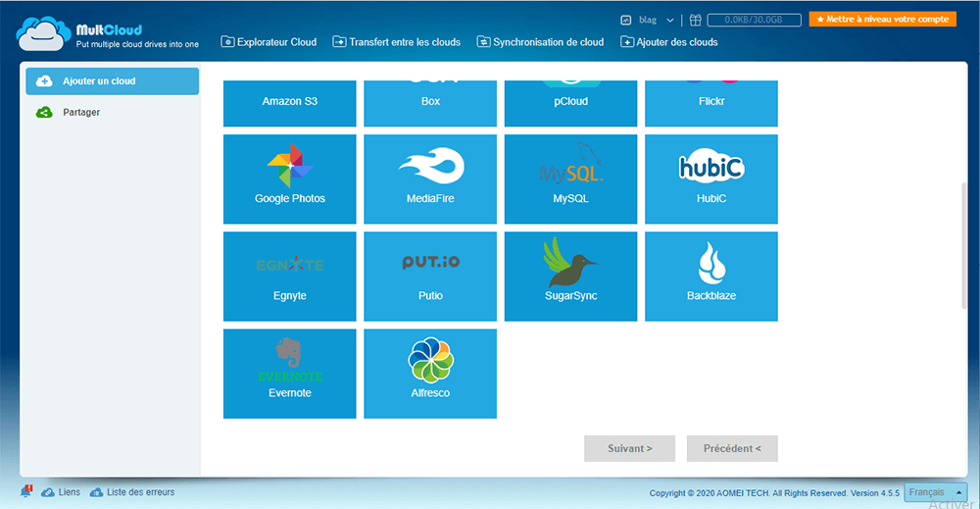Choose the Egnyte cloud tile
Image resolution: width=980 pixels, height=509 pixels.
[289, 277]
